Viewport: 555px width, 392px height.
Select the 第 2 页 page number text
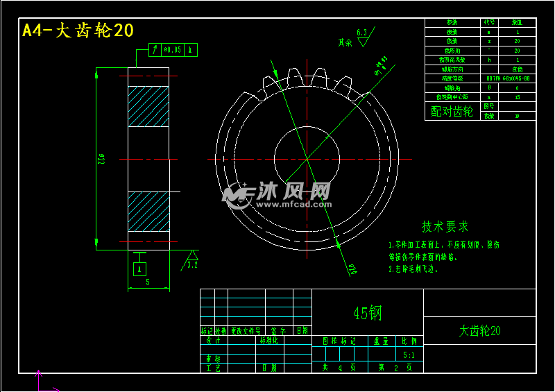point(395,368)
